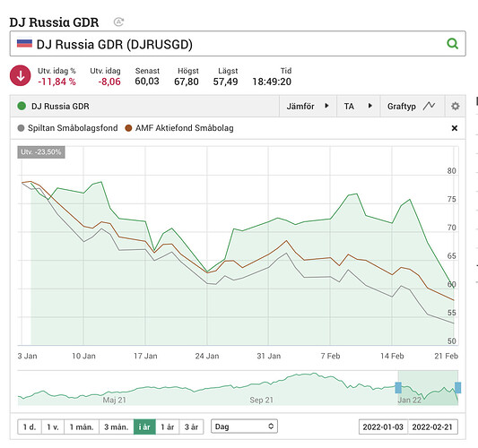
Task: Click the Spiltan Småbolagsfond comparison label
Action: click(73, 128)
